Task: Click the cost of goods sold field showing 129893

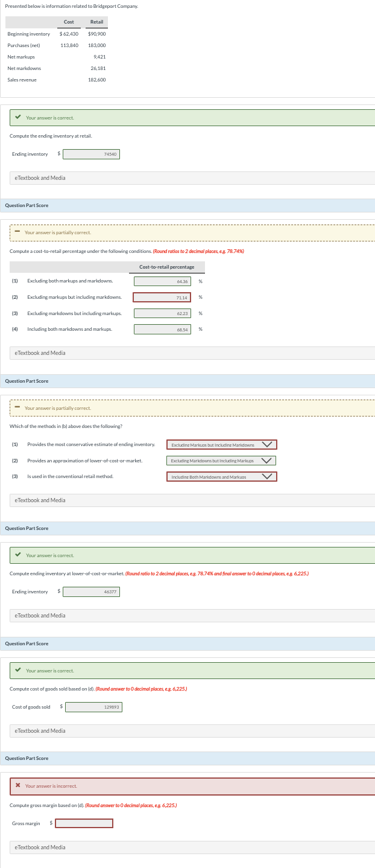Action: click(x=94, y=707)
